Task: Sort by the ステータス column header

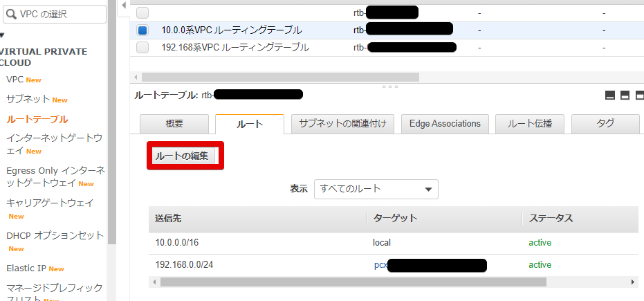Action: tap(551, 218)
